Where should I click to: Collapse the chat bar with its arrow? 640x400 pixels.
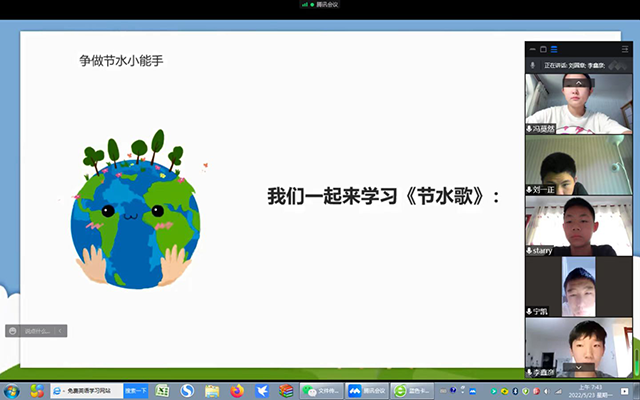click(x=60, y=331)
